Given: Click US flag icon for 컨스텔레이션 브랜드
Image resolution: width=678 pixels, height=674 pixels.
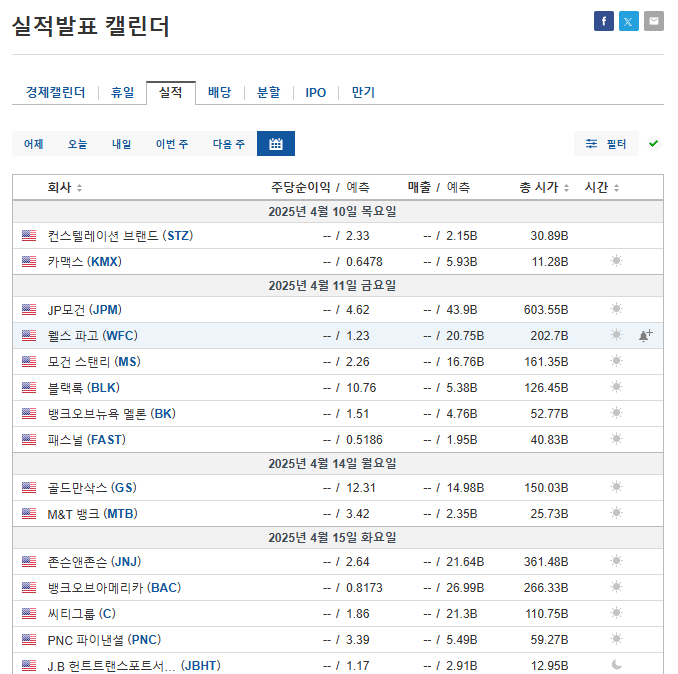Looking at the screenshot, I should 29,236.
